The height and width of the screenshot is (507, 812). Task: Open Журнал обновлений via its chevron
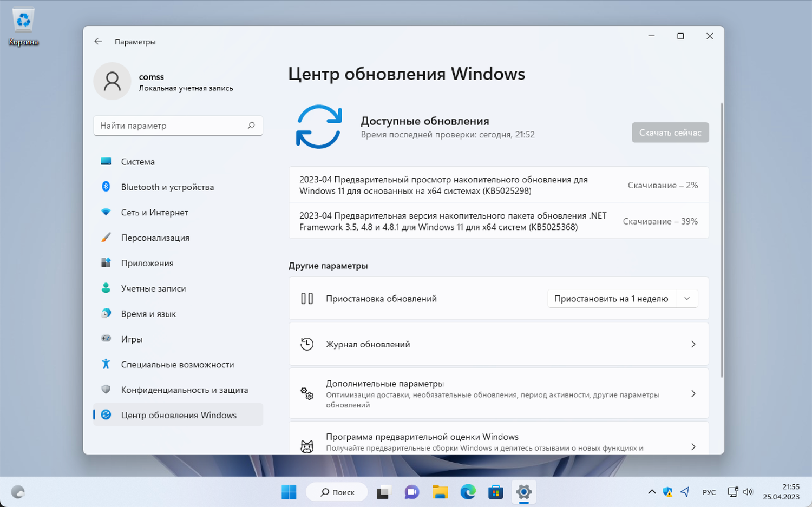click(693, 344)
